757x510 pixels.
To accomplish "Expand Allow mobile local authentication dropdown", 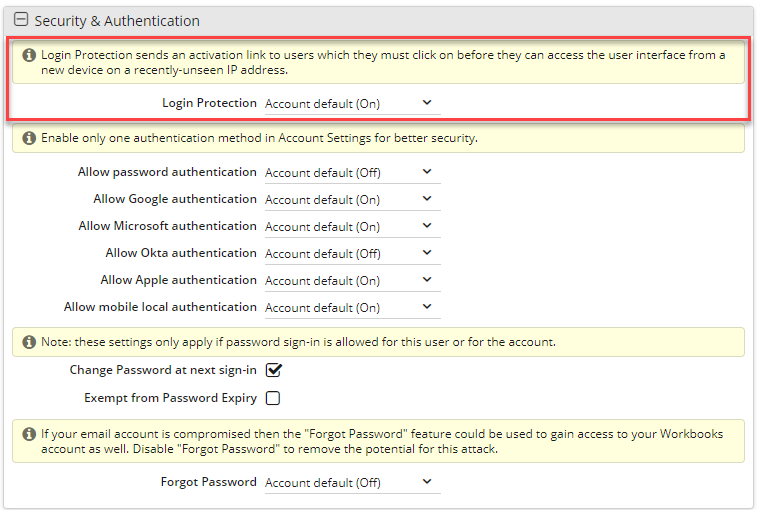I will 352,308.
